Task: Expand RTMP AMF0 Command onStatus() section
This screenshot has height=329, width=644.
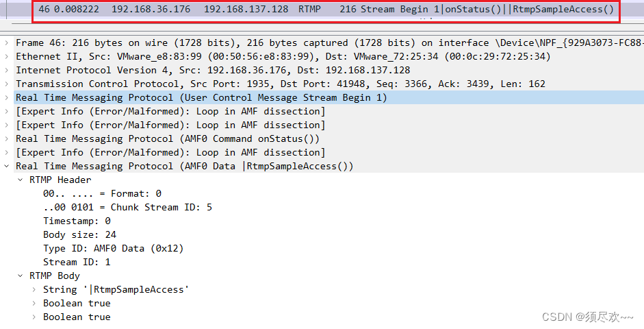Action: 7,139
